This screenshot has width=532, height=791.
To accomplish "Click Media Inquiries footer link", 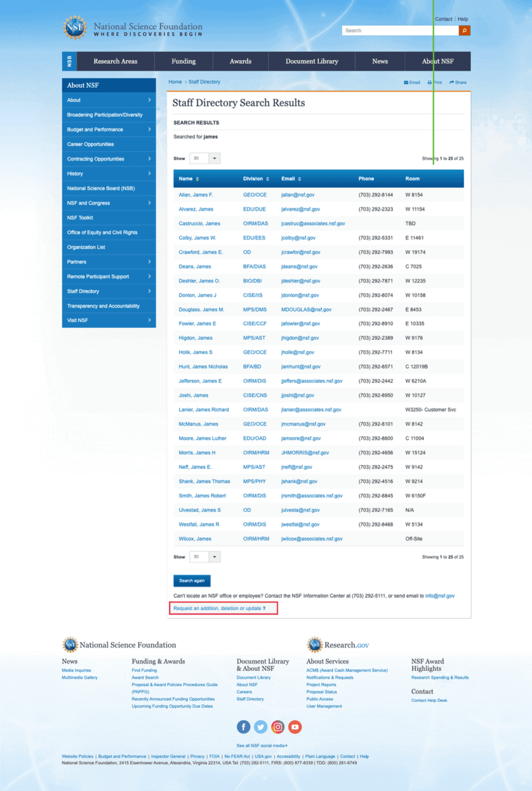I will 76,670.
